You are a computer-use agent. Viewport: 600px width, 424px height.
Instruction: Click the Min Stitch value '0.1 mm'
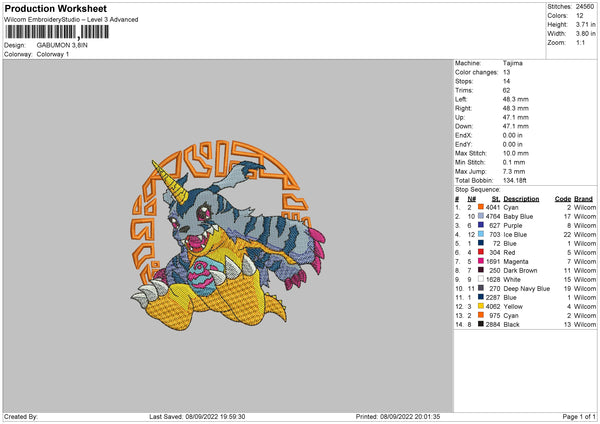(514, 162)
